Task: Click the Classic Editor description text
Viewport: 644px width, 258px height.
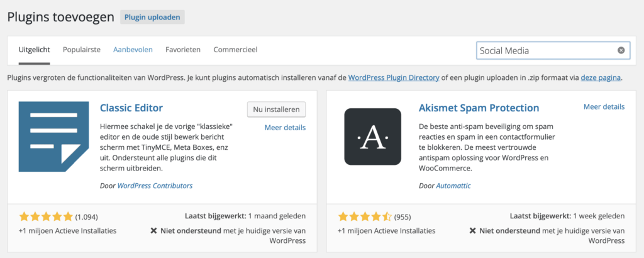Action: pyautogui.click(x=167, y=147)
